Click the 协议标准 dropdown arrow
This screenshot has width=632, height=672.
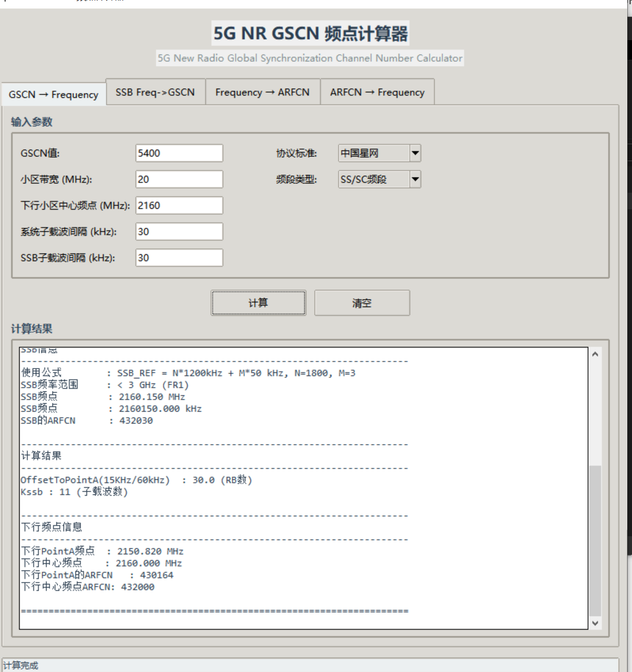[415, 153]
